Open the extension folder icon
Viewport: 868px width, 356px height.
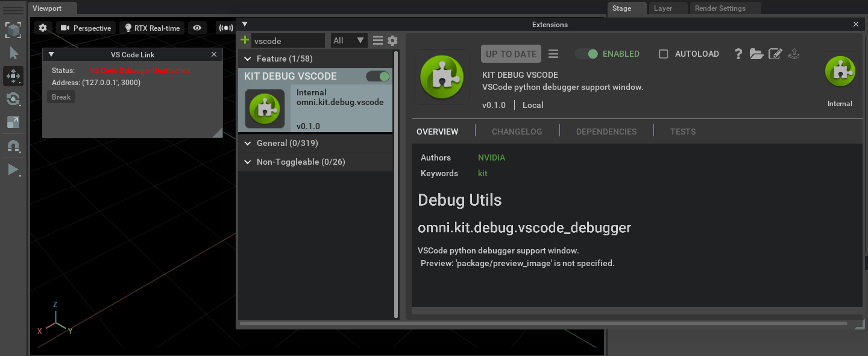[756, 54]
